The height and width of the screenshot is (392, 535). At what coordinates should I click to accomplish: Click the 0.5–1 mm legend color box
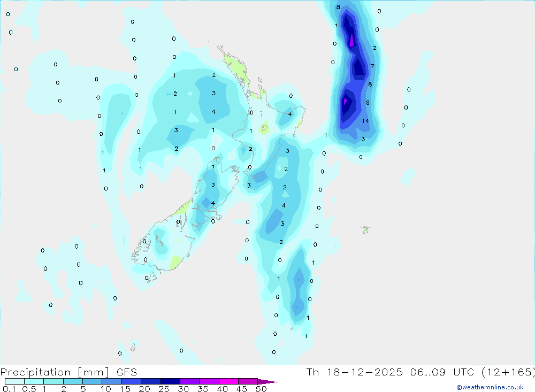(34, 381)
